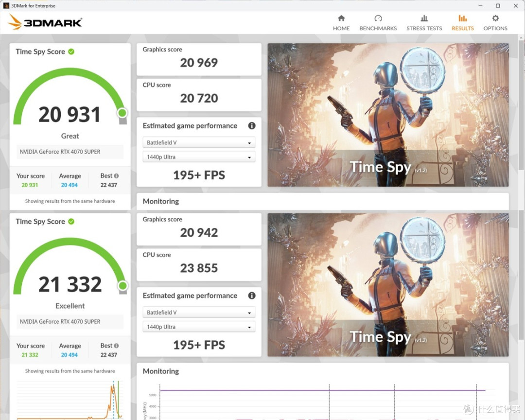Go to the OPTIONS tab
The width and height of the screenshot is (525, 420).
point(495,23)
